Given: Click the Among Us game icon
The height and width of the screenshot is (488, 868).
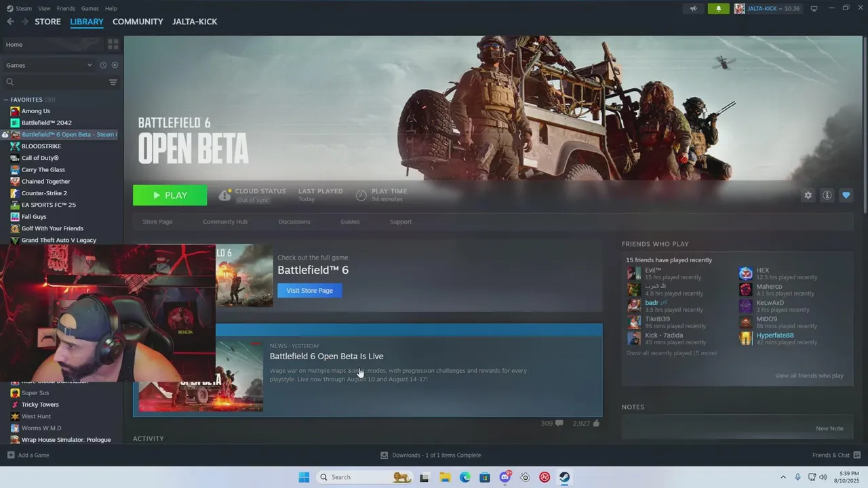Looking at the screenshot, I should coord(15,111).
